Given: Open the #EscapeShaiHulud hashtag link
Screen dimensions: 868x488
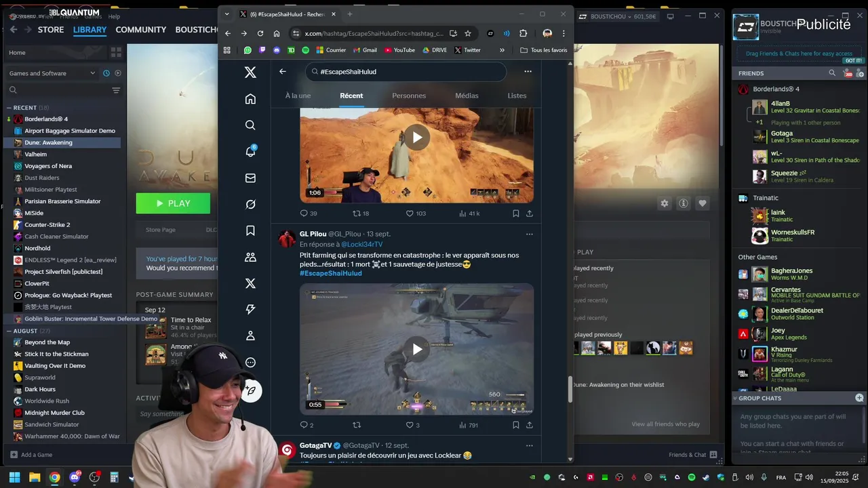Looking at the screenshot, I should click(330, 273).
